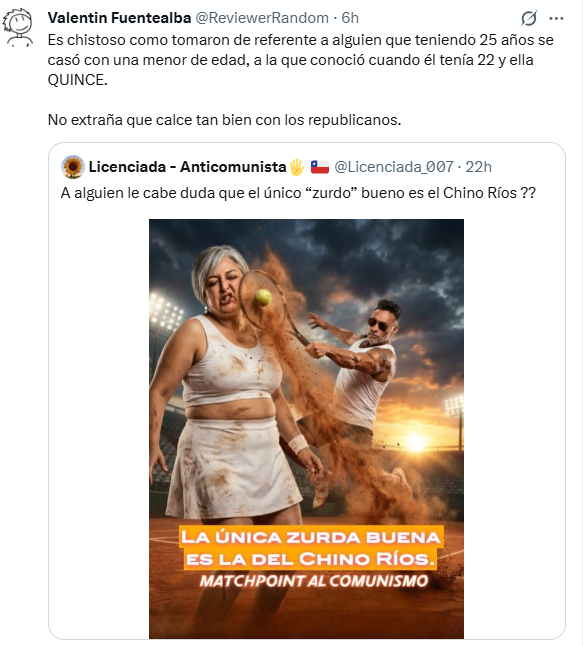Open the Licenciada - Anticomunista display name
The width and height of the screenshot is (583, 646).
coord(187,167)
